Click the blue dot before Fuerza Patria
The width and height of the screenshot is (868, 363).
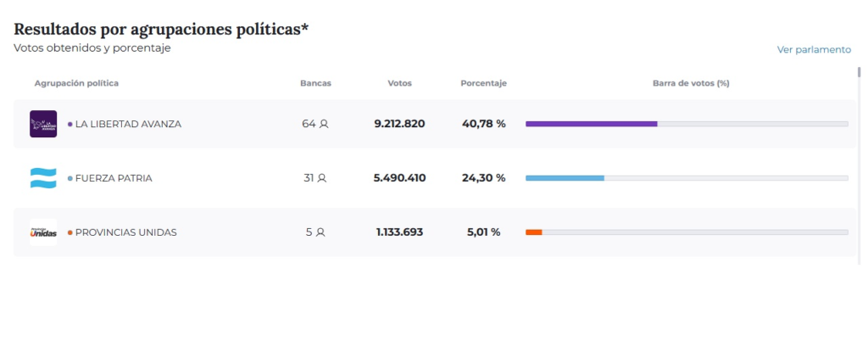70,178
